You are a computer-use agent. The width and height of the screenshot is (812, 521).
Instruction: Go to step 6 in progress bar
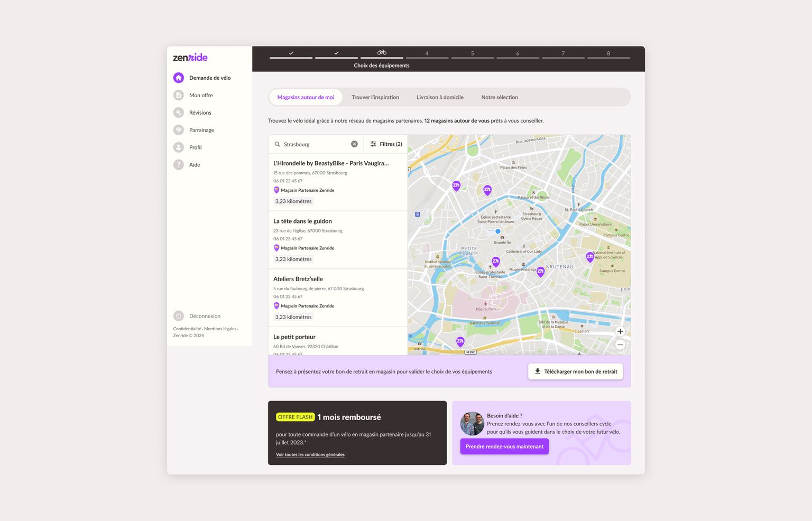coord(518,53)
